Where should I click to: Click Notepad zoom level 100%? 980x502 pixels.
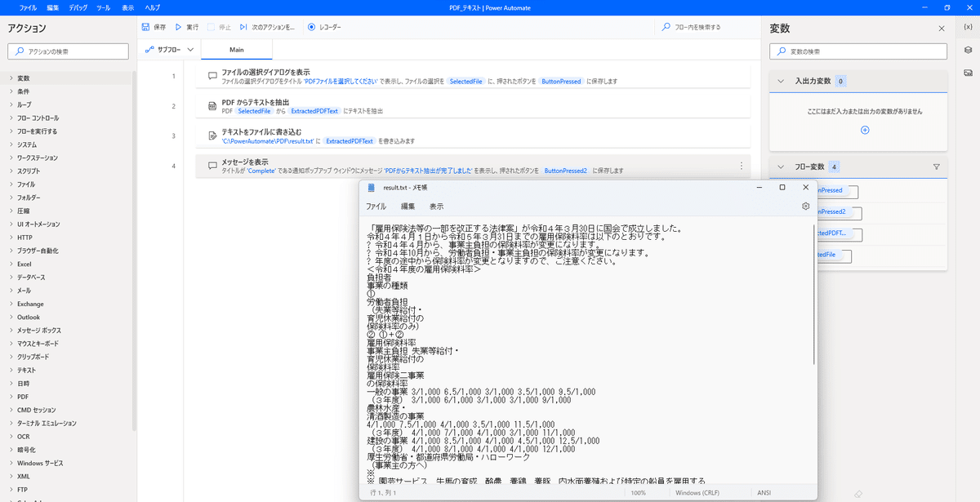tap(638, 493)
